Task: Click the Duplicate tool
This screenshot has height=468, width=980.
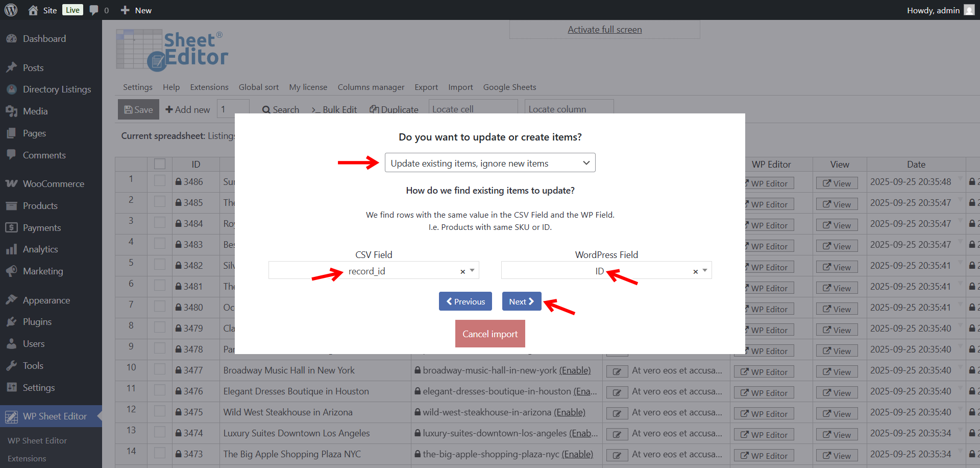Action: click(394, 110)
